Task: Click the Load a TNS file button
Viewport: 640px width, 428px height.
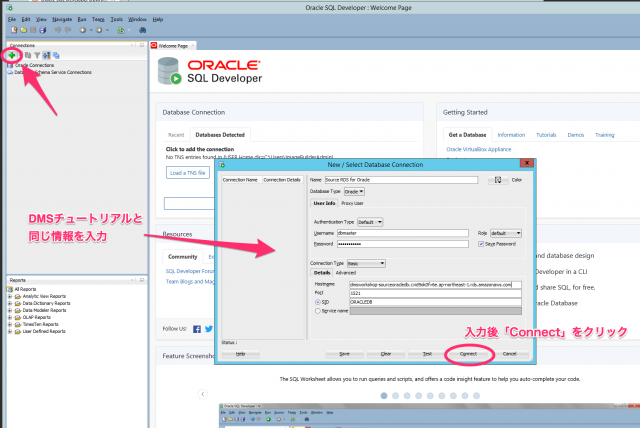Action: (188, 173)
